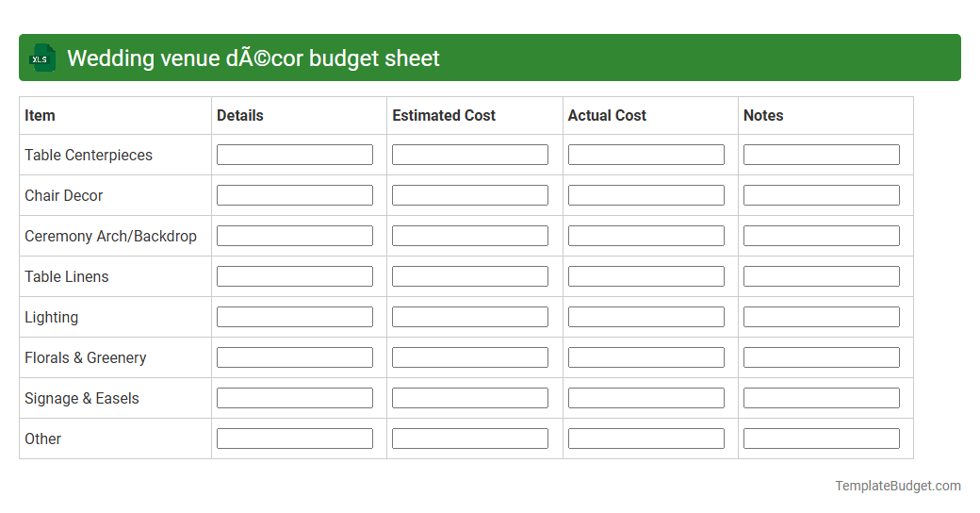Image resolution: width=980 pixels, height=513 pixels.
Task: Click Table Linens Actual Cost field
Action: pos(646,276)
